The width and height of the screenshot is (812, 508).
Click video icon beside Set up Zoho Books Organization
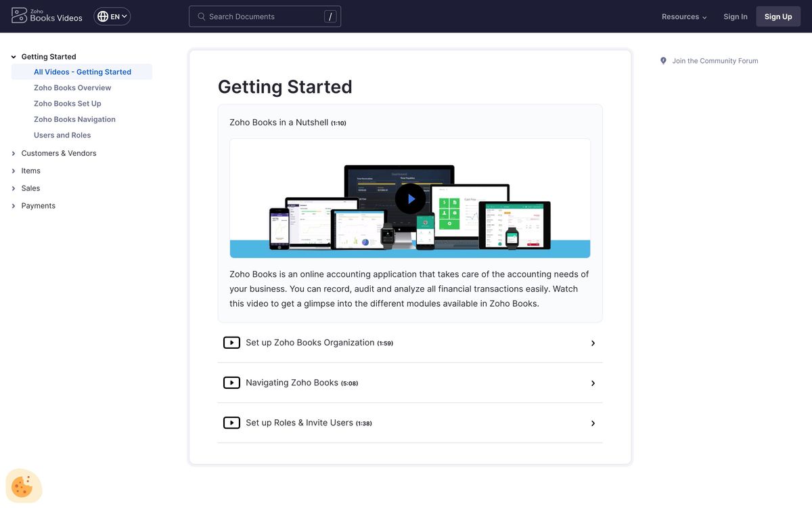pos(231,343)
